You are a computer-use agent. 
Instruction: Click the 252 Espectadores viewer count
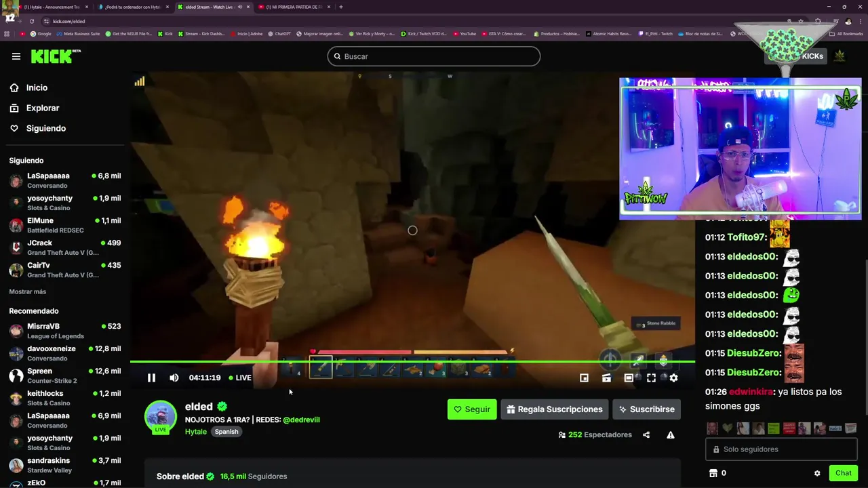[595, 434]
